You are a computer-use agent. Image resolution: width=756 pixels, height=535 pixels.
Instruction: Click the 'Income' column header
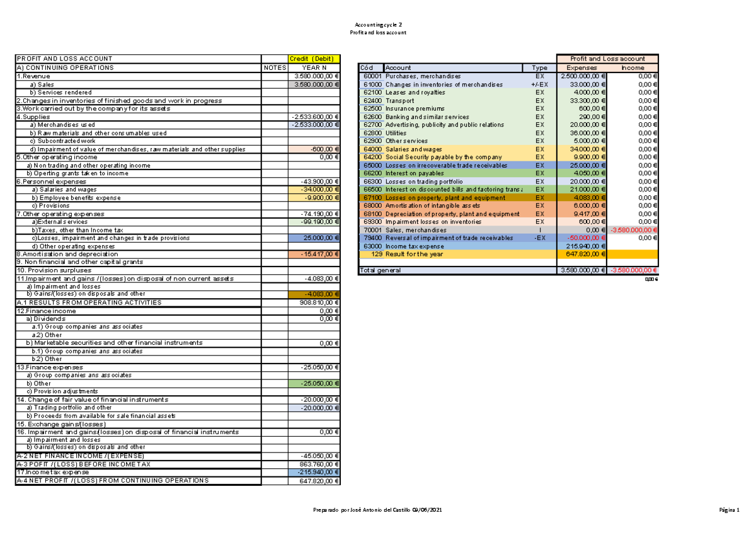(633, 67)
